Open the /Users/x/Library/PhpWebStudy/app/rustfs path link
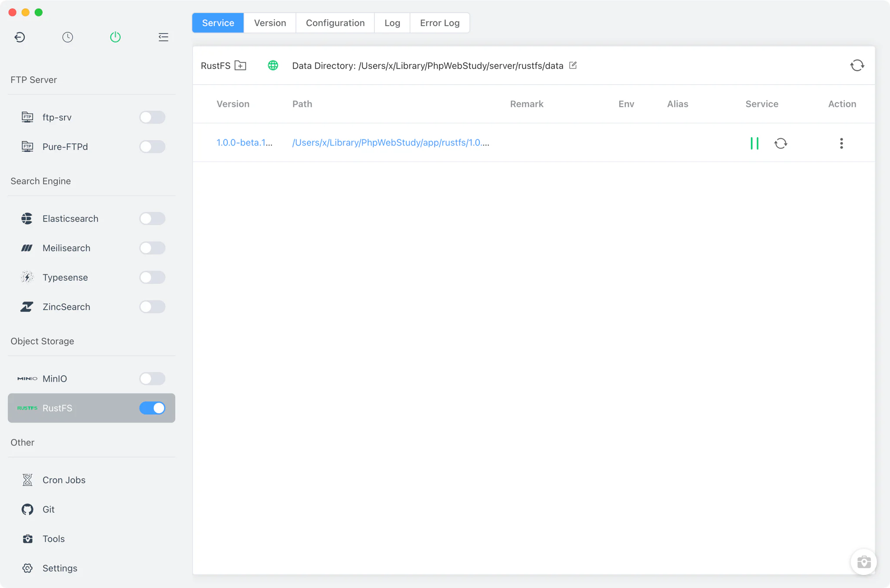This screenshot has height=588, width=890. point(391,142)
